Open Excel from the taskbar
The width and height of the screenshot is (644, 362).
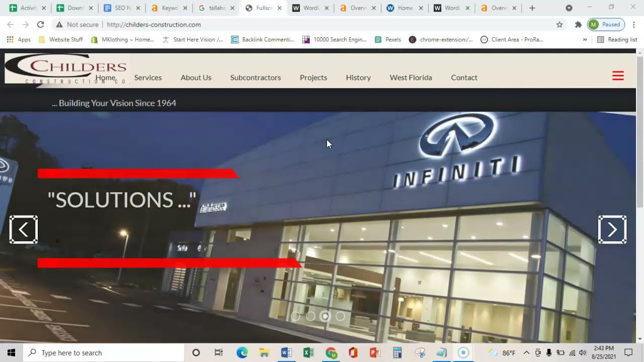click(x=308, y=353)
